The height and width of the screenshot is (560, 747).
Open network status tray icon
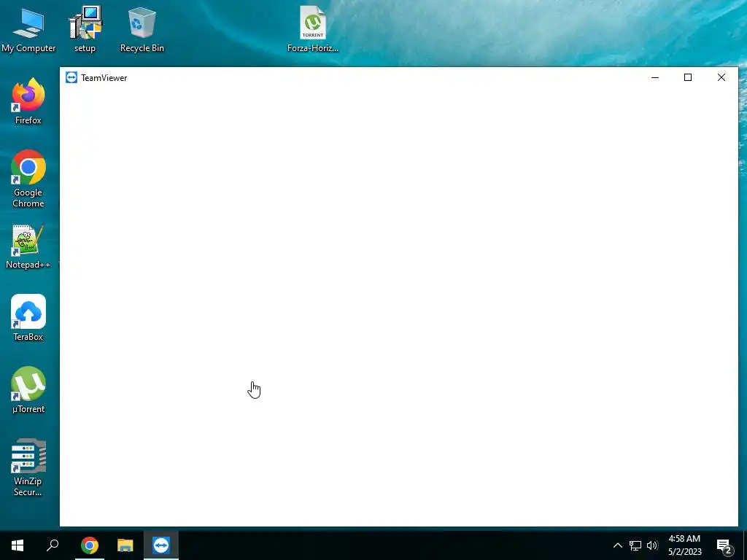[x=635, y=545]
